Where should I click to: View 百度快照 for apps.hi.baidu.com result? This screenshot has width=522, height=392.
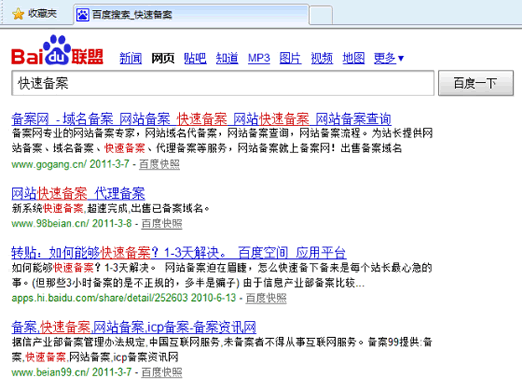(x=266, y=298)
